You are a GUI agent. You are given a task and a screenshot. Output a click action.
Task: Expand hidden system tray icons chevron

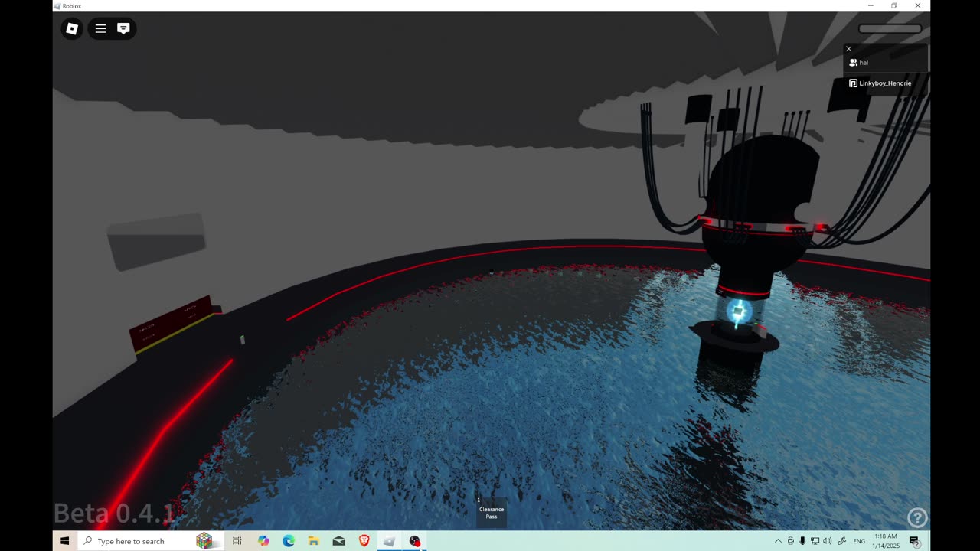pyautogui.click(x=779, y=541)
